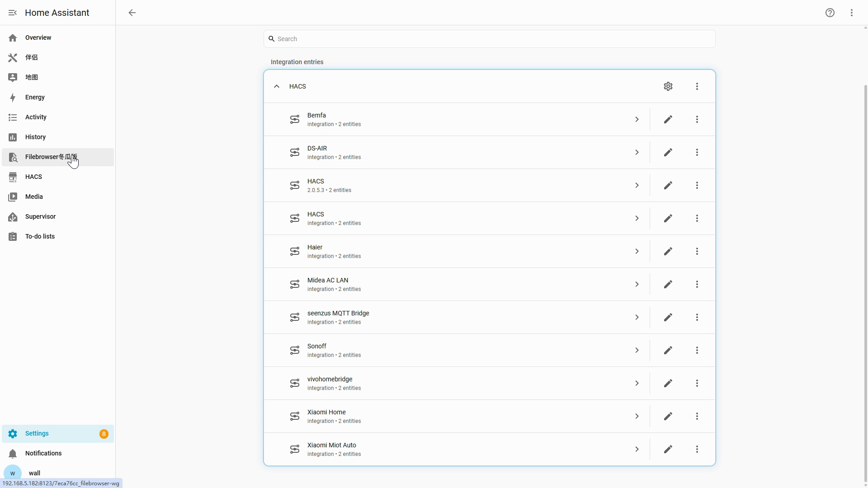Viewport: 868px width, 488px height.
Task: Open the Xiaomi Home row three-dot menu
Action: (x=697, y=416)
